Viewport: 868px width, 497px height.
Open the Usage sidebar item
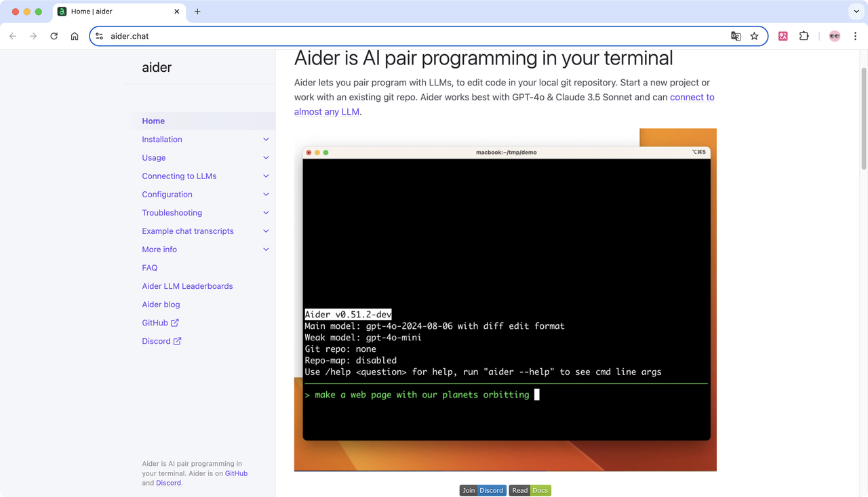pyautogui.click(x=154, y=157)
